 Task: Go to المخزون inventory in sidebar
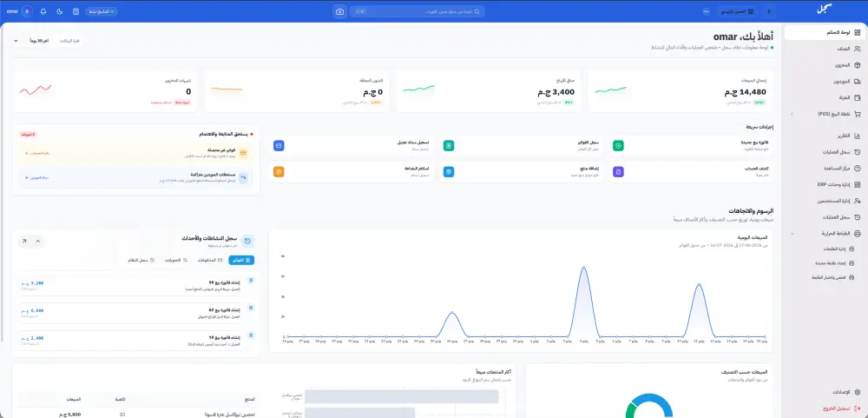point(825,65)
